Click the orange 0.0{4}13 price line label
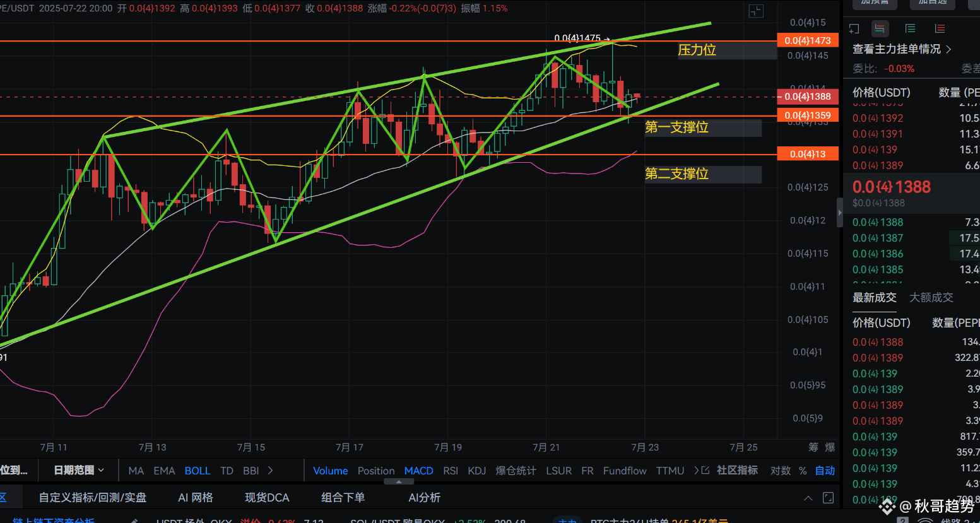This screenshot has width=980, height=523. point(808,154)
